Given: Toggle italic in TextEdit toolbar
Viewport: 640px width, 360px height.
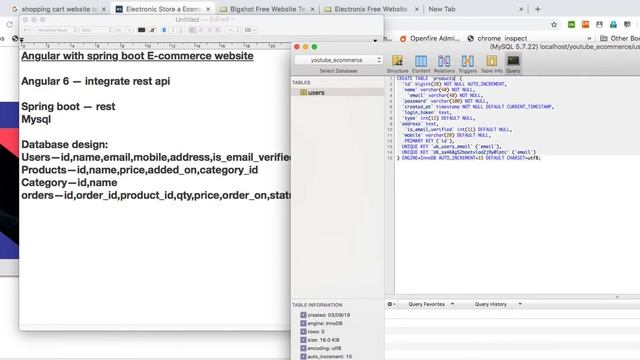Looking at the screenshot, I should click(173, 30).
